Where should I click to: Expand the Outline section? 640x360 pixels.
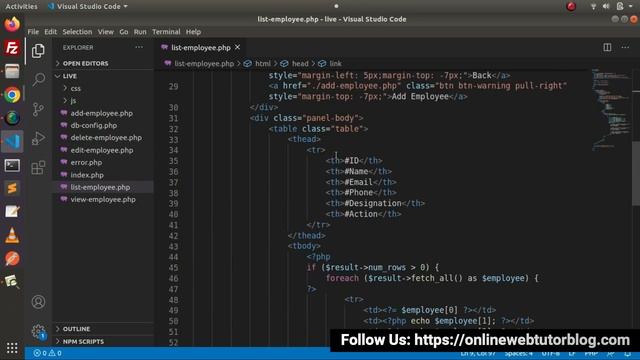tap(76, 329)
